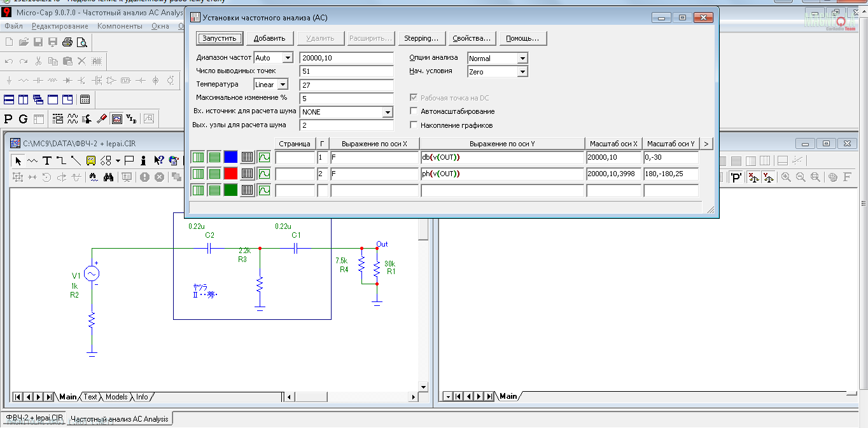Open Температура Linear dropdown
This screenshot has width=868, height=428.
[283, 84]
